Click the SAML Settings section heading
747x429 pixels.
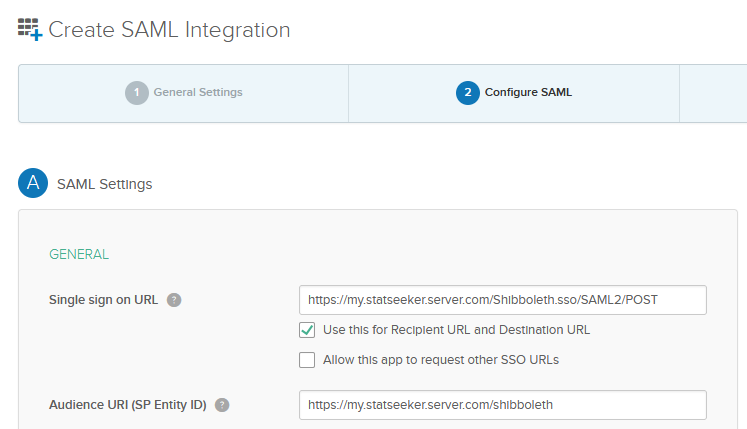[x=104, y=184]
